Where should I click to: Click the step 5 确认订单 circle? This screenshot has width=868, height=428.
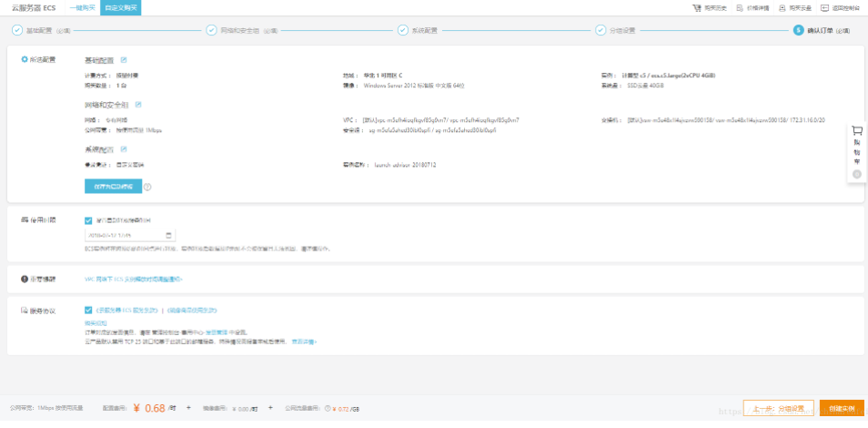point(798,30)
